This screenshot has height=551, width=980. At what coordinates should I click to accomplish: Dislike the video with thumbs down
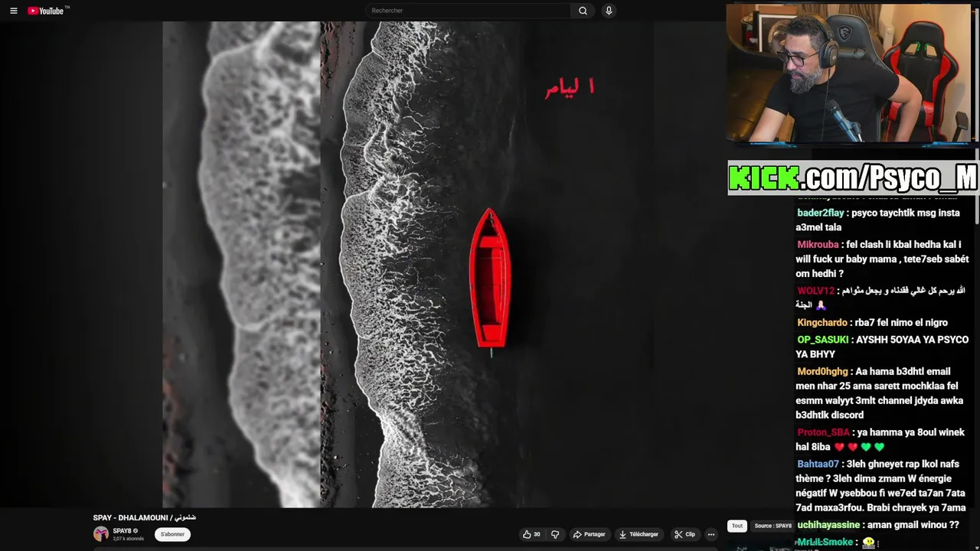pyautogui.click(x=555, y=534)
